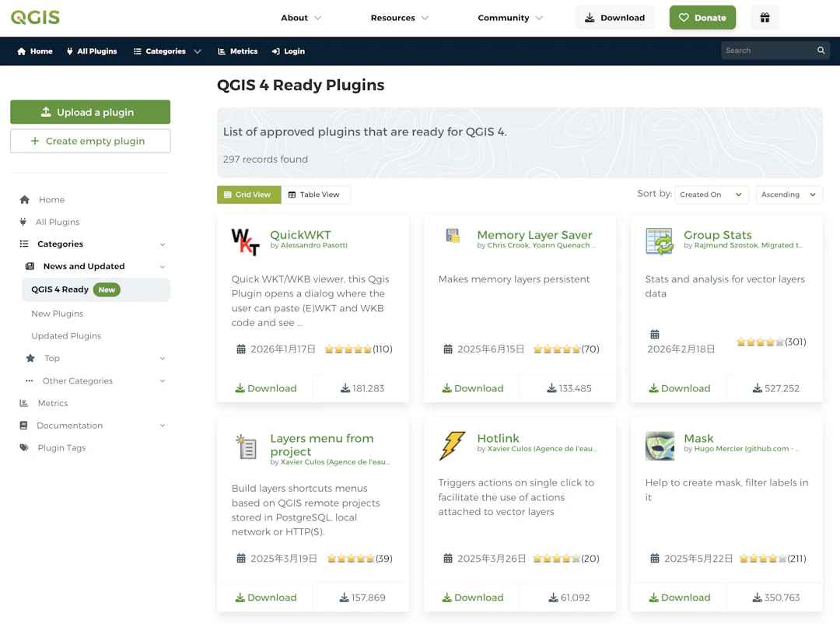
Task: Click the star rating on Mask card
Action: [763, 559]
